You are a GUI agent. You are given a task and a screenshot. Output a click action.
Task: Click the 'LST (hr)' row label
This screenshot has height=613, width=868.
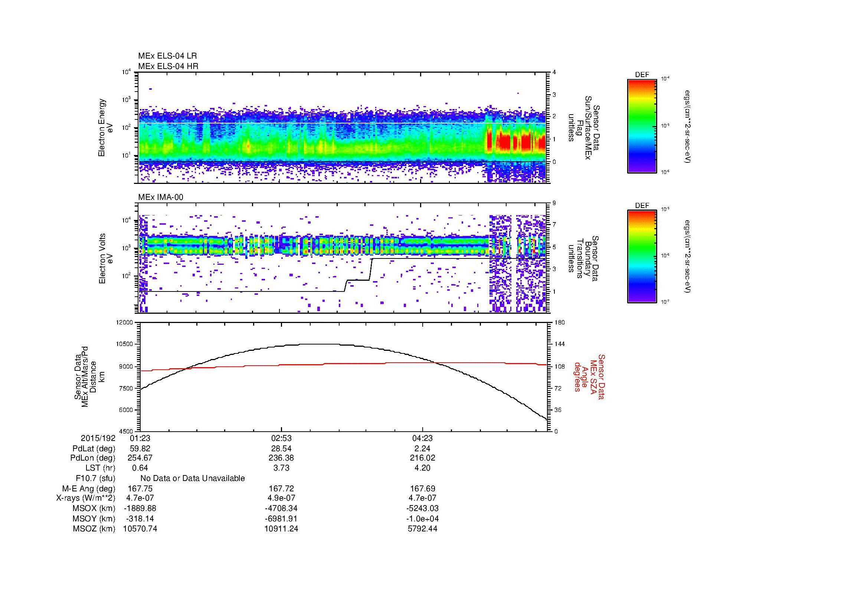[100, 468]
